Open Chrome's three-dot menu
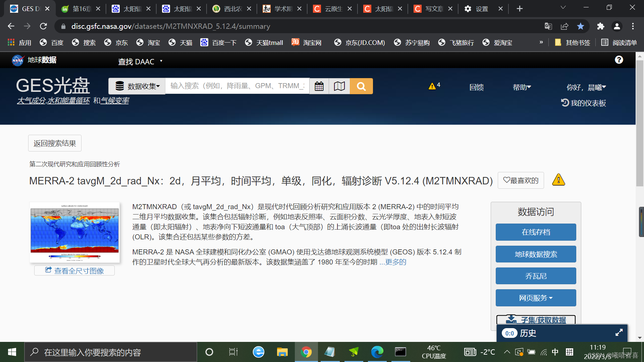The height and width of the screenshot is (362, 644). pyautogui.click(x=633, y=26)
